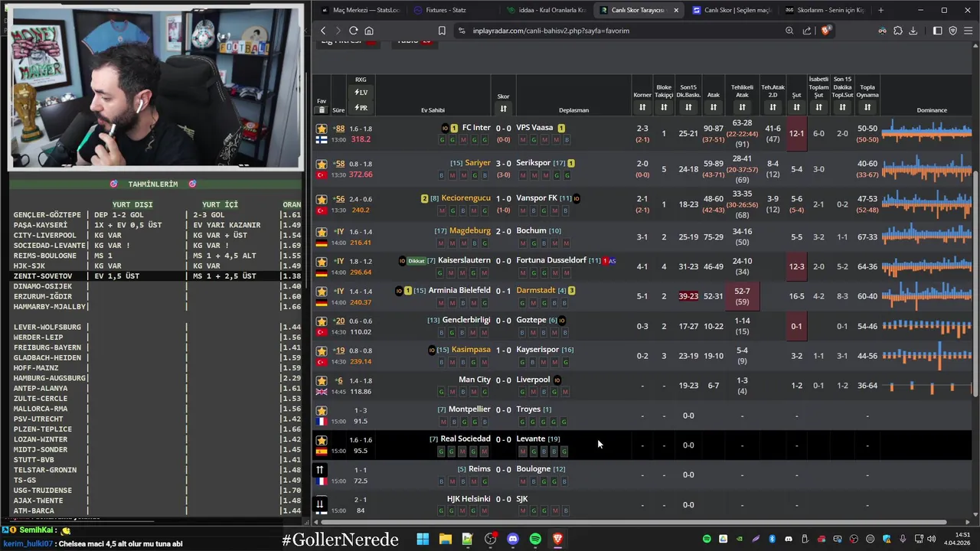Open Dominance chart for Magdeburg row

[927, 236]
